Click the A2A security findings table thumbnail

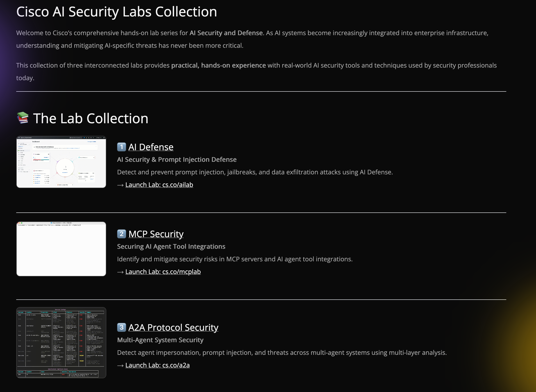pyautogui.click(x=61, y=342)
